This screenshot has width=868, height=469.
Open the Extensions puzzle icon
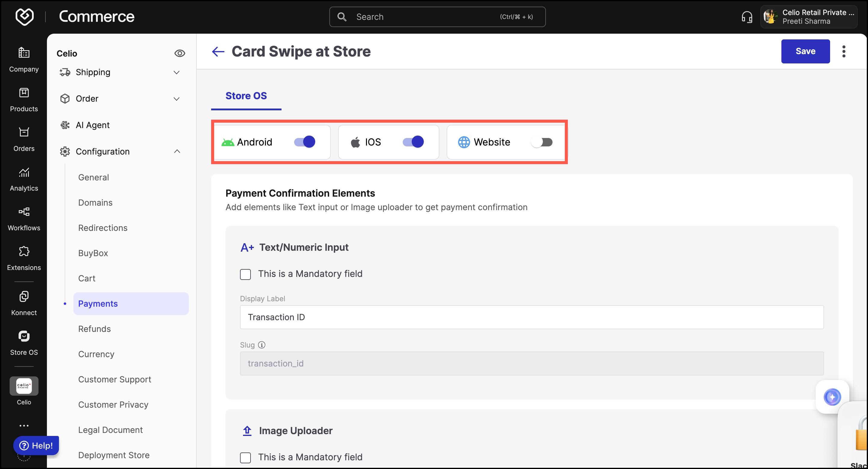pos(23,251)
